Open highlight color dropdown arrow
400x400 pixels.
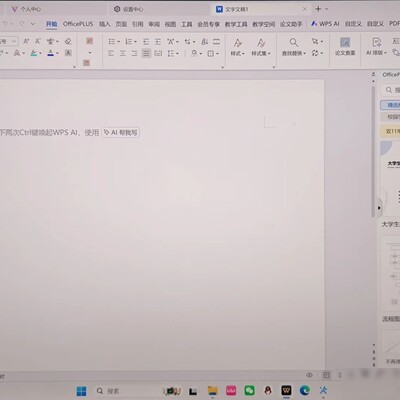click(x=40, y=53)
